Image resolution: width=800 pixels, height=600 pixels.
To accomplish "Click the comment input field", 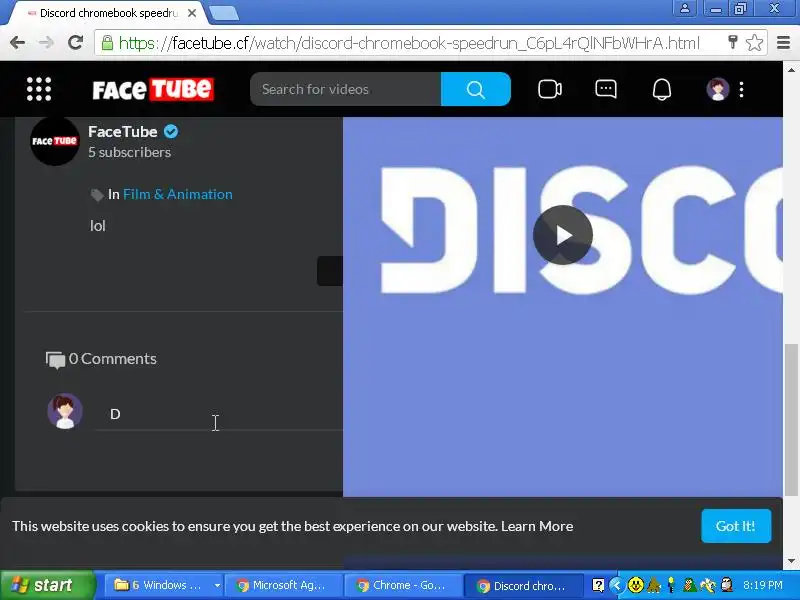I will pyautogui.click(x=219, y=414).
